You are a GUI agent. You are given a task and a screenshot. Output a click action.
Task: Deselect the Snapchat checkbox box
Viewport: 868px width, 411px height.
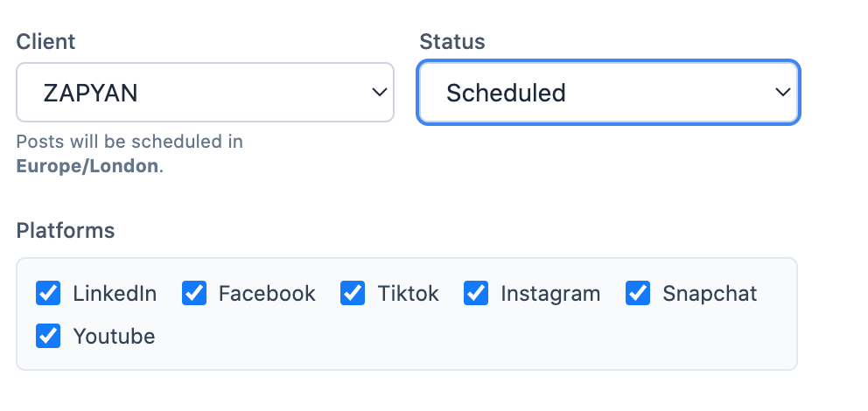pos(638,293)
